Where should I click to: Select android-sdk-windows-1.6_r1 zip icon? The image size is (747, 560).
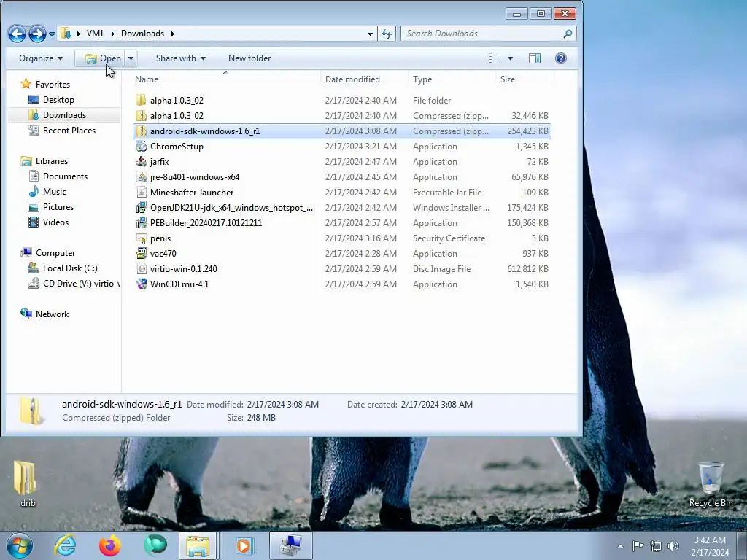pyautogui.click(x=141, y=131)
